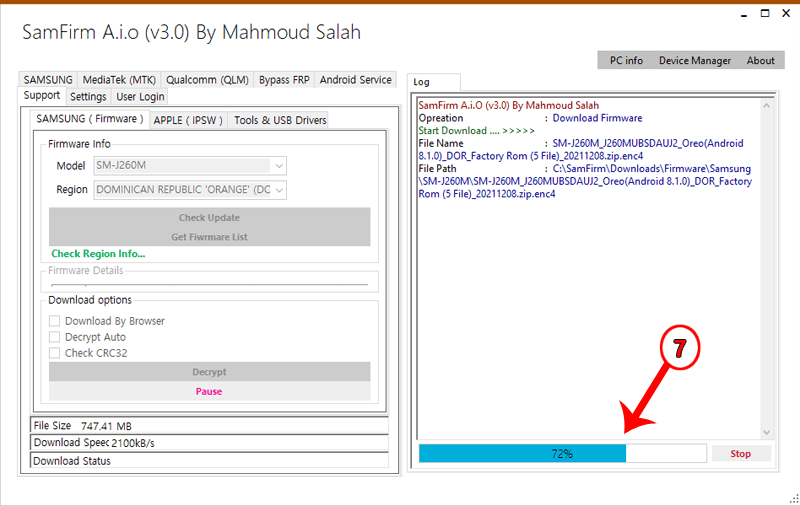The image size is (800, 506).
Task: Click the window resize grip at bottom corner
Action: click(x=794, y=499)
